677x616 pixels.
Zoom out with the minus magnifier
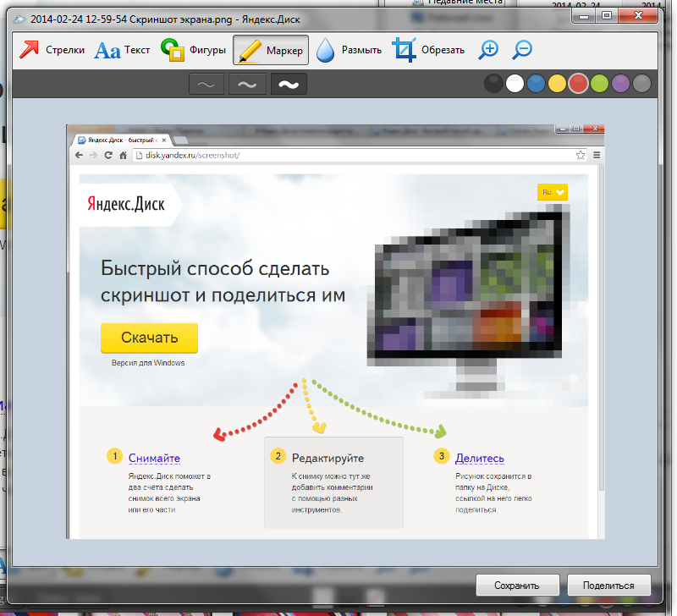click(x=522, y=50)
